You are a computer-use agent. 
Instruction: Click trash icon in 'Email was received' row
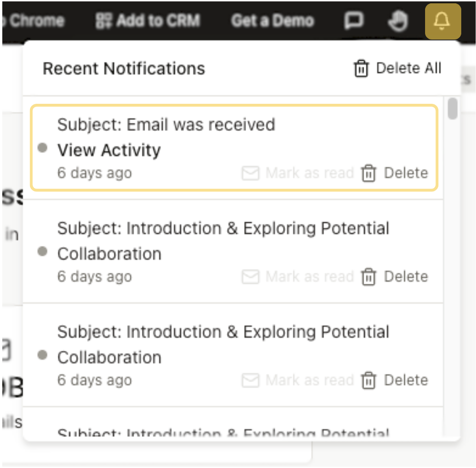368,173
